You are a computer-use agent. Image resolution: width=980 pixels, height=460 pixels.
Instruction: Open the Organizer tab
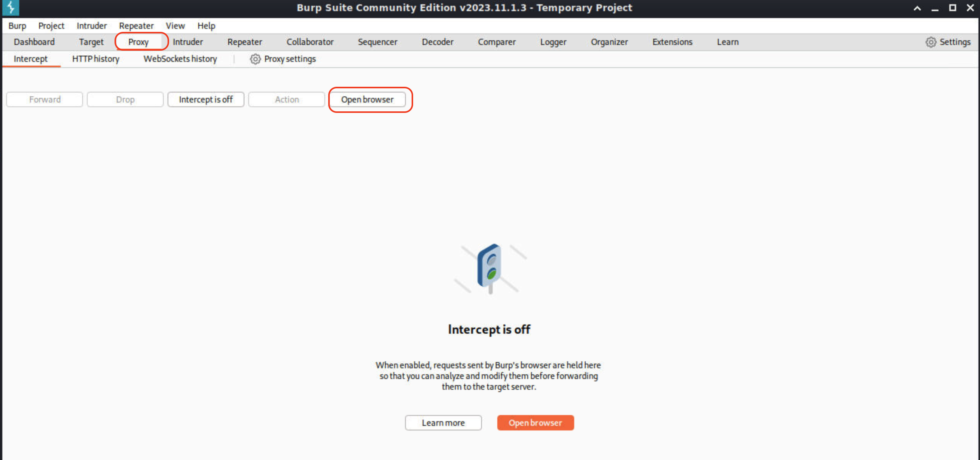click(609, 42)
